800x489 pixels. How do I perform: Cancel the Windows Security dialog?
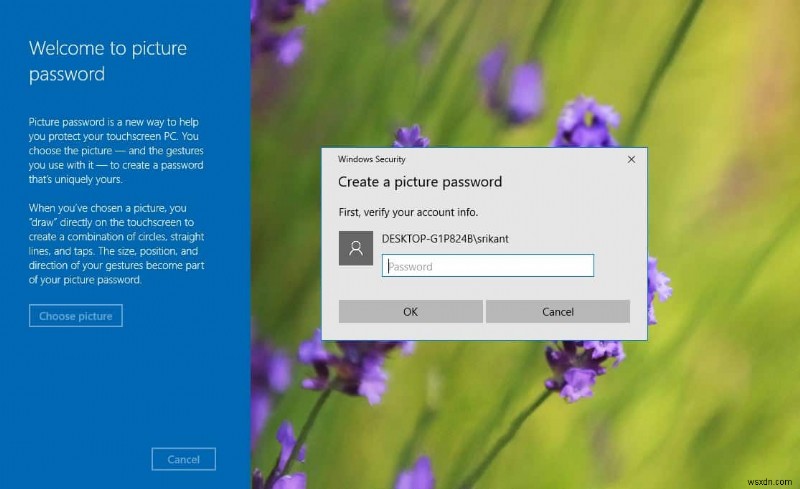click(x=558, y=312)
